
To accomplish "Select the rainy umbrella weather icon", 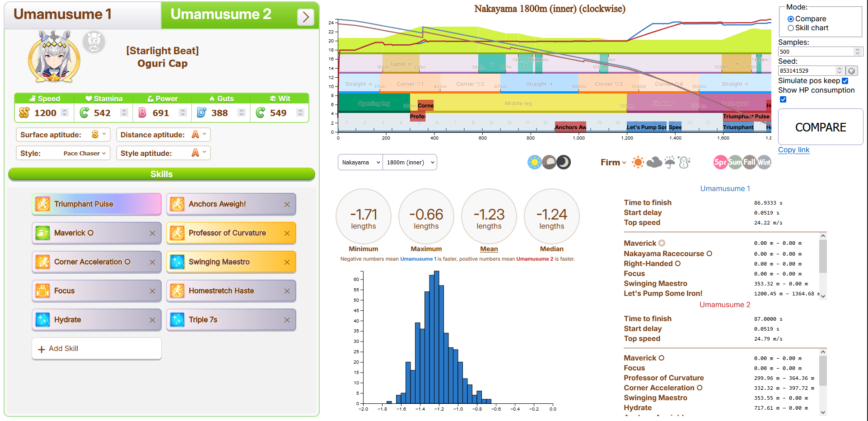I will pos(670,162).
